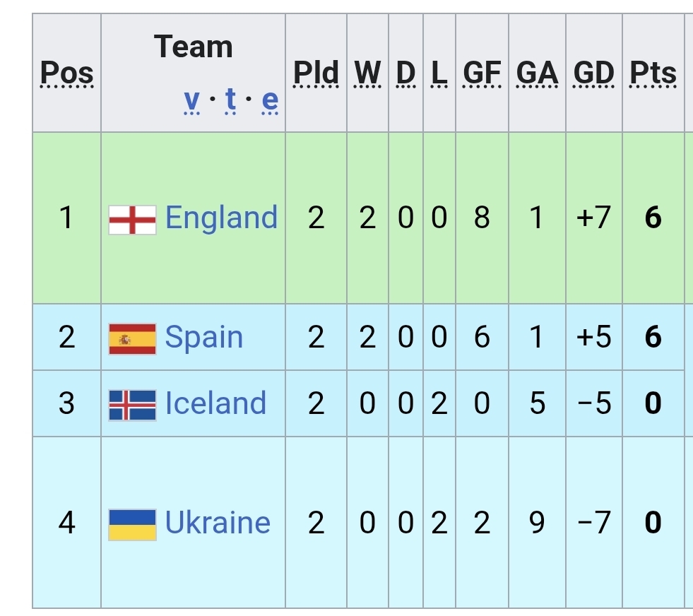The width and height of the screenshot is (693, 616).
Task: Open the Iceland team link
Action: click(x=215, y=403)
